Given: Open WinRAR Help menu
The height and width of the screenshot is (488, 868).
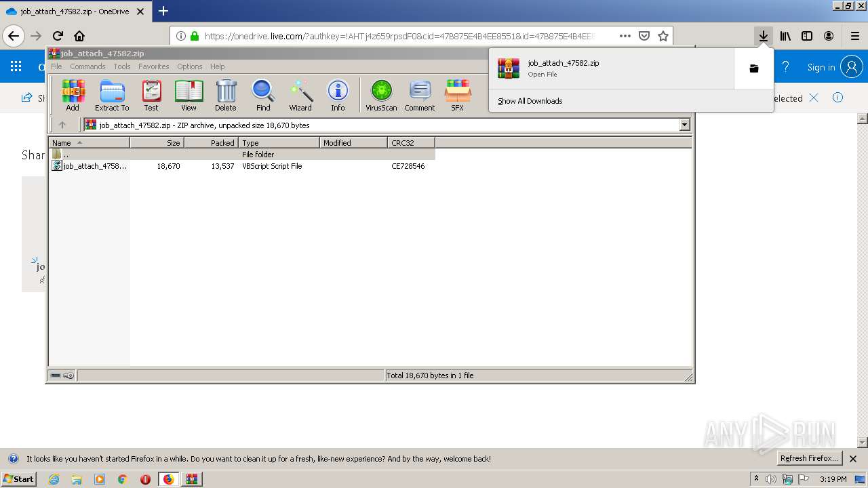Looking at the screenshot, I should [217, 66].
